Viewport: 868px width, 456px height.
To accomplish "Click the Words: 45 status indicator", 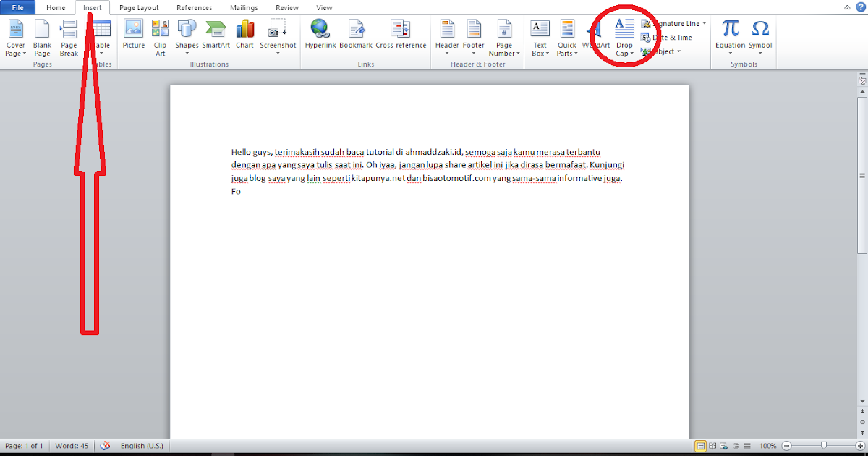I will coord(72,446).
